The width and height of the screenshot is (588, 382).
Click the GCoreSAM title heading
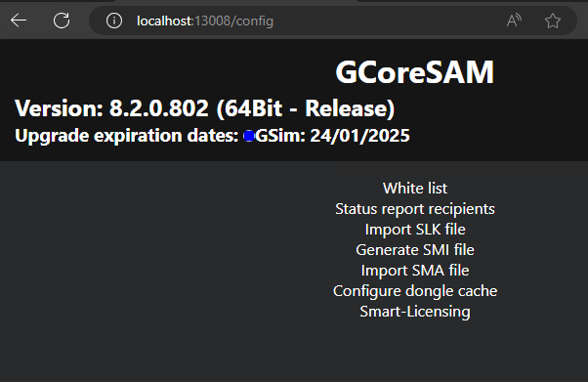point(415,72)
